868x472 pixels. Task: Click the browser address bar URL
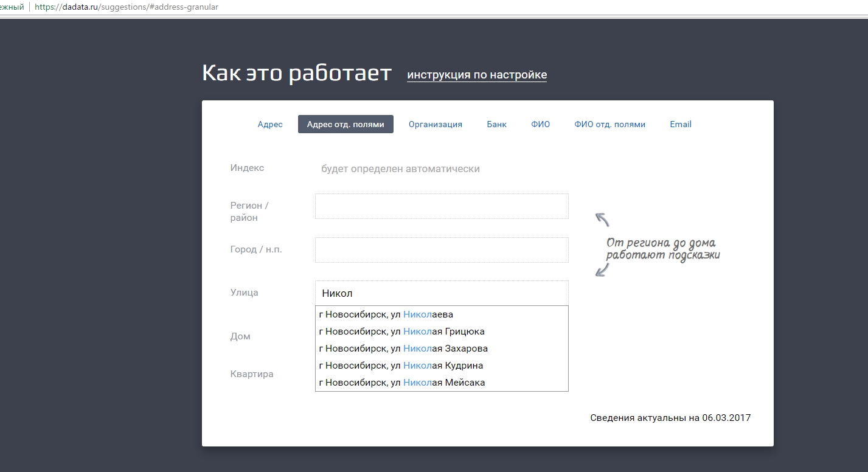[x=127, y=7]
